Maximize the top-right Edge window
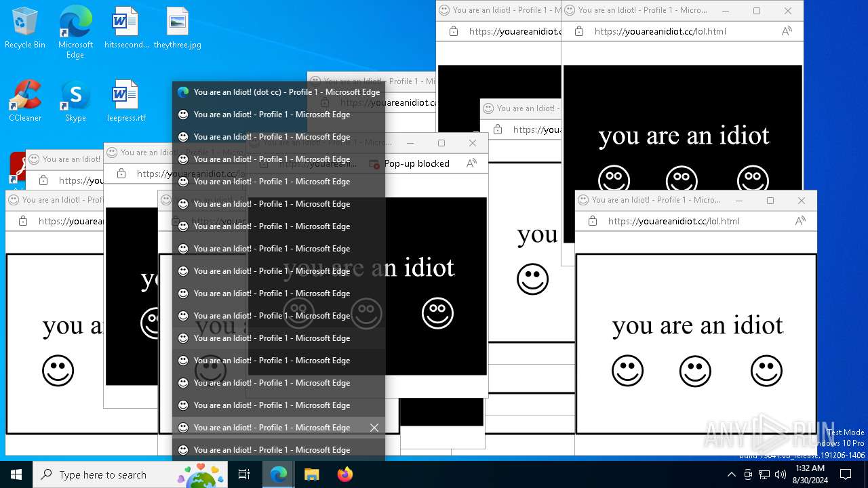The width and height of the screenshot is (868, 488). [757, 10]
